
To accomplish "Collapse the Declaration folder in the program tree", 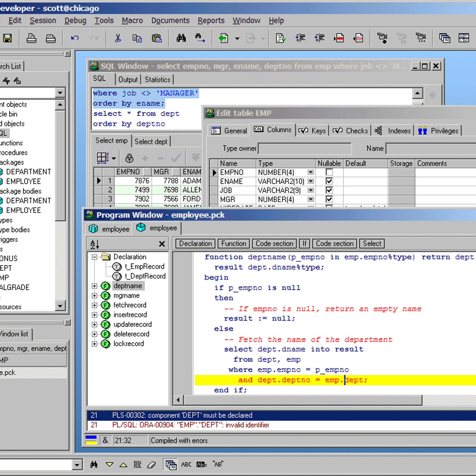I will (x=94, y=257).
